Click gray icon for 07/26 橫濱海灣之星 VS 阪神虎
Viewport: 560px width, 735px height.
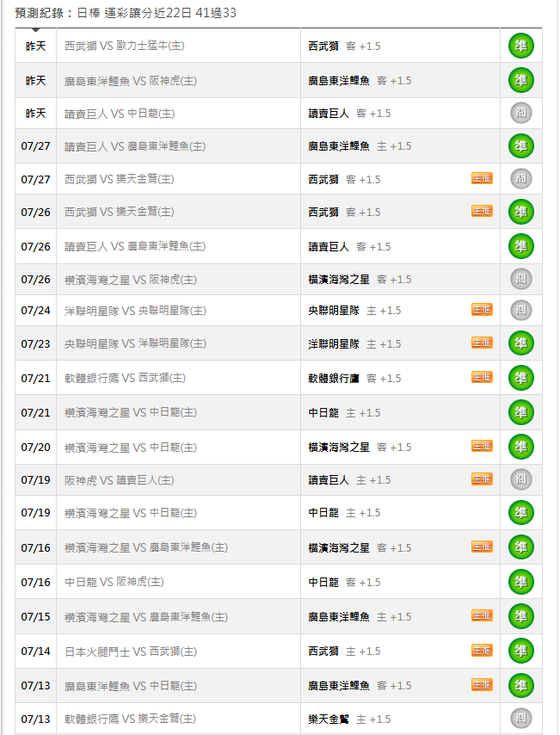[521, 279]
